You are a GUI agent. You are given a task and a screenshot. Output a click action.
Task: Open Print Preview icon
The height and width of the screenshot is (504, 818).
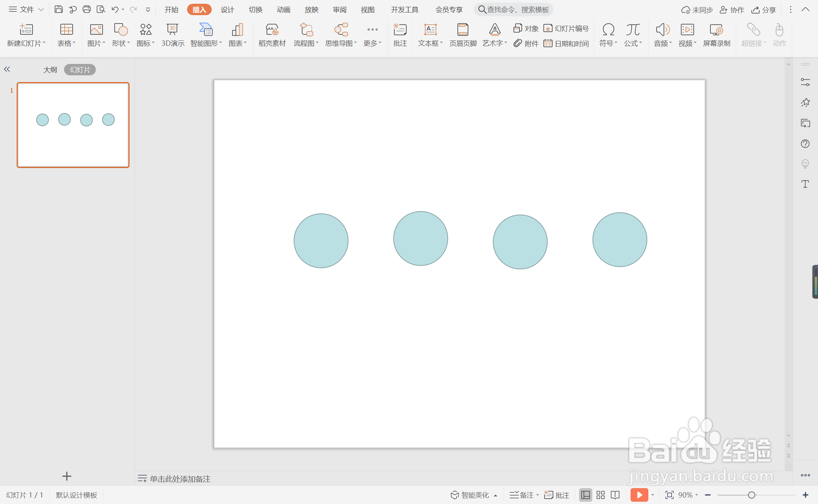point(101,9)
